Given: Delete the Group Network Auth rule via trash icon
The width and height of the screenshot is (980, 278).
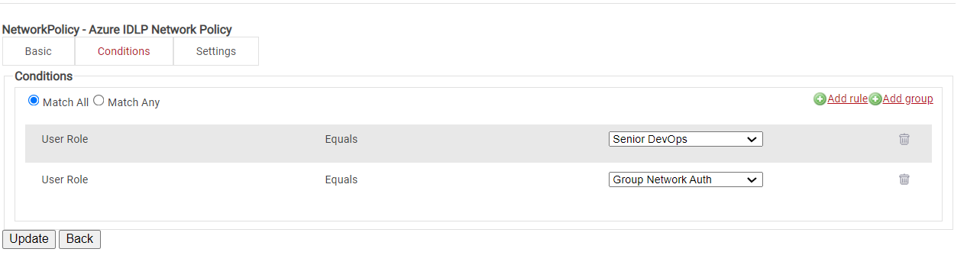Looking at the screenshot, I should pos(904,179).
